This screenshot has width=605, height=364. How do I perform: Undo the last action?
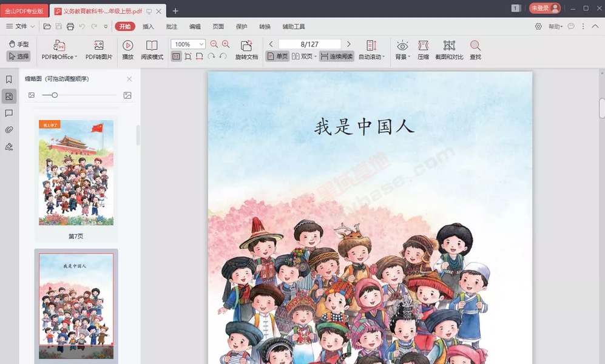82,27
